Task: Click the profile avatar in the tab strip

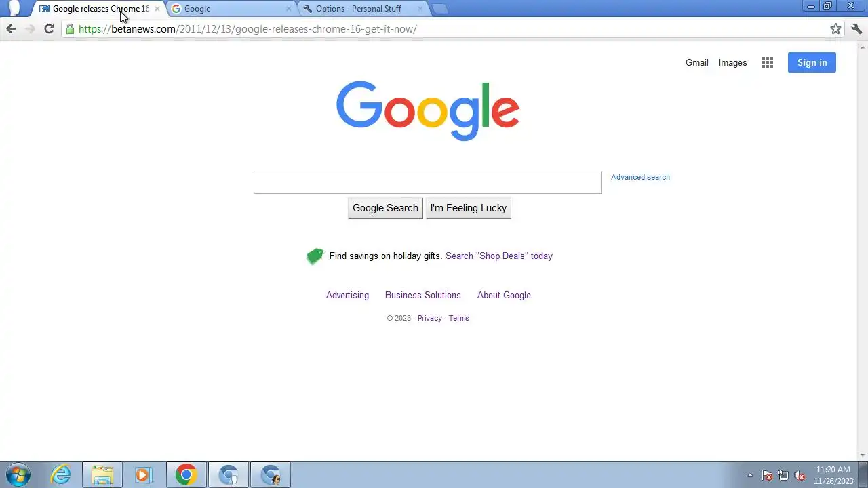Action: (14, 8)
